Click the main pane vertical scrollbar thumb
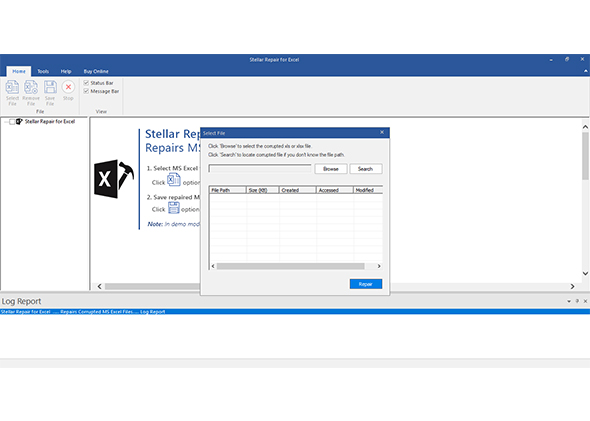 click(585, 155)
